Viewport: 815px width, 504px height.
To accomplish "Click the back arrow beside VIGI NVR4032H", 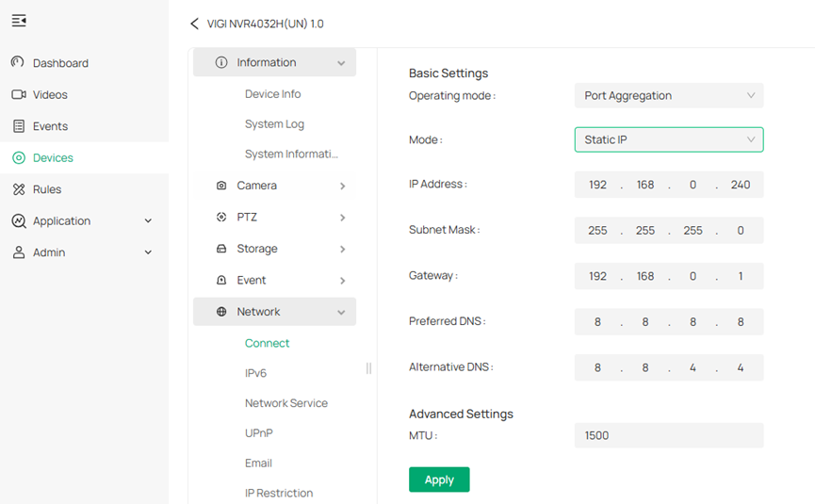I will pyautogui.click(x=195, y=24).
